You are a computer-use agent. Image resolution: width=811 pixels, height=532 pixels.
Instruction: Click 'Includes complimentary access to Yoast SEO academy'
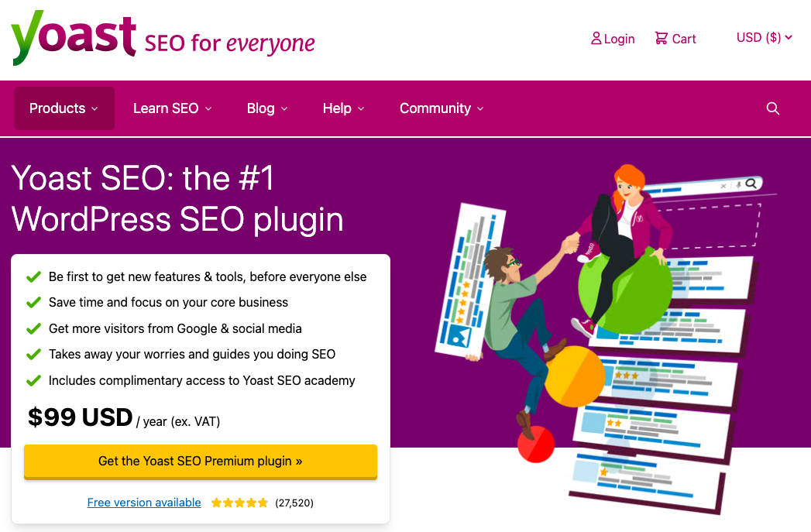pos(201,380)
